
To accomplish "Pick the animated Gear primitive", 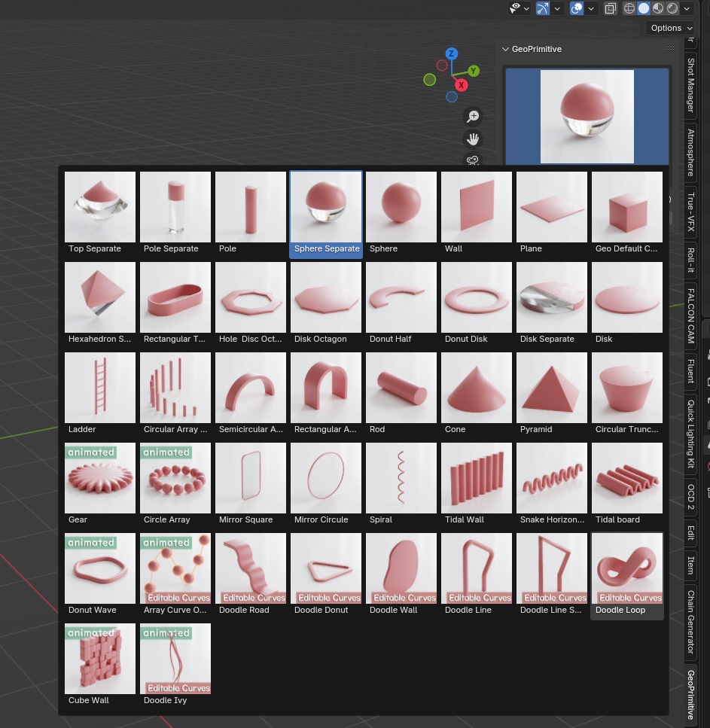I will pyautogui.click(x=100, y=484).
